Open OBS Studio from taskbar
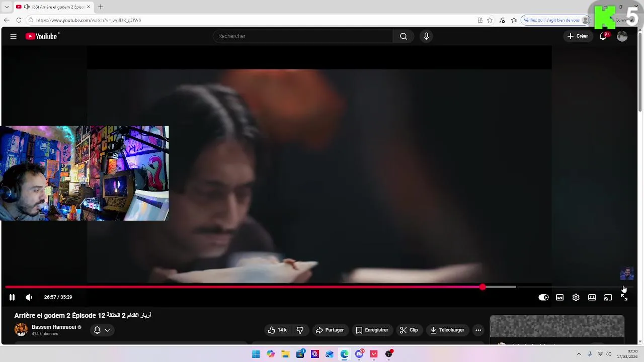644x362 pixels. (388, 354)
